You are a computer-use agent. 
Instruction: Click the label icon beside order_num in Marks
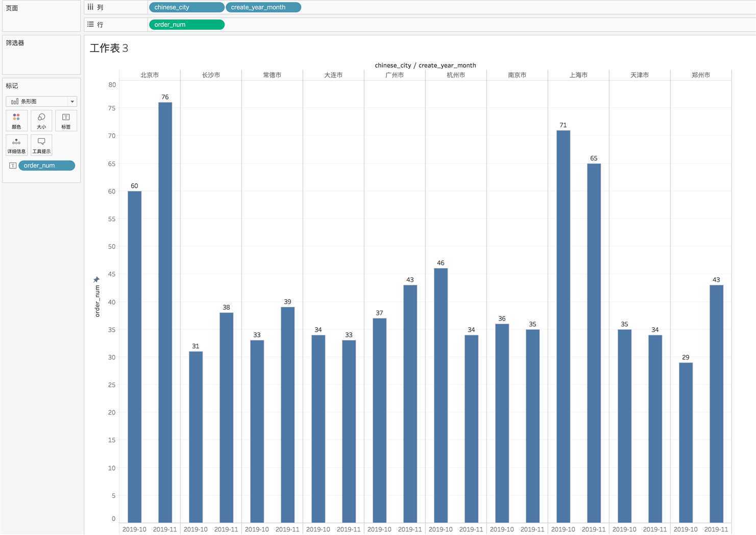coord(13,165)
